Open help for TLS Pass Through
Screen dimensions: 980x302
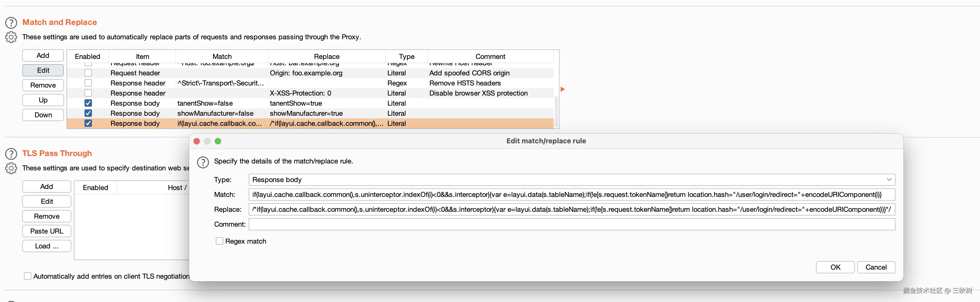tap(11, 154)
